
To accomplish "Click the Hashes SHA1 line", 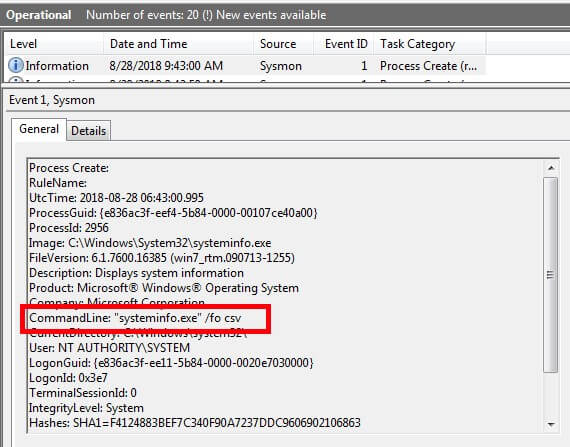I will pos(195,423).
